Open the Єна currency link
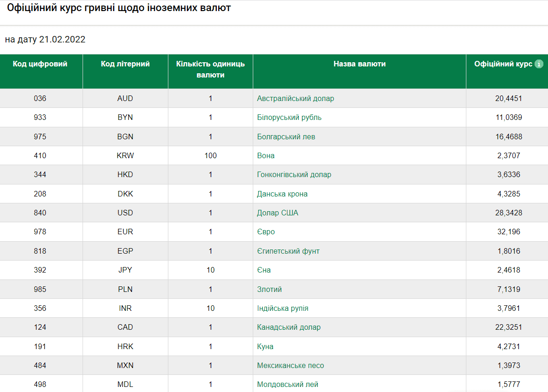Viewport: 548px width, 392px height. coord(263,270)
